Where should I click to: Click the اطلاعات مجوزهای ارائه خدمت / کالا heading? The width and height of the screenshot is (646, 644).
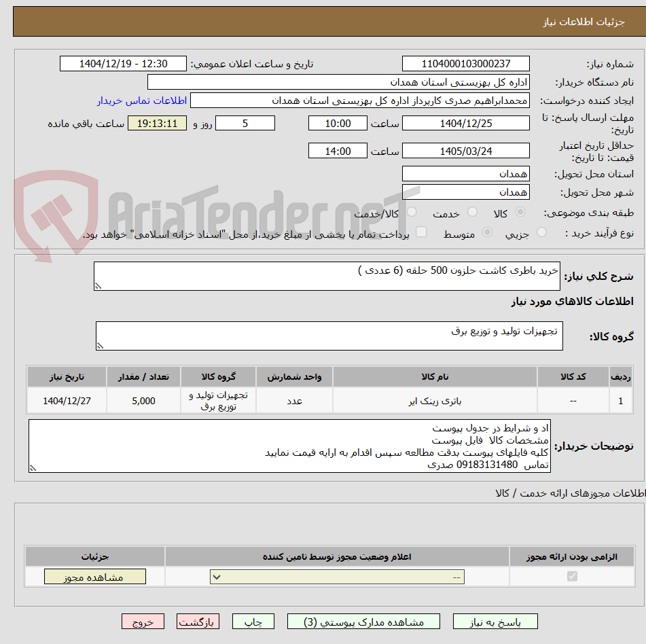point(570,493)
